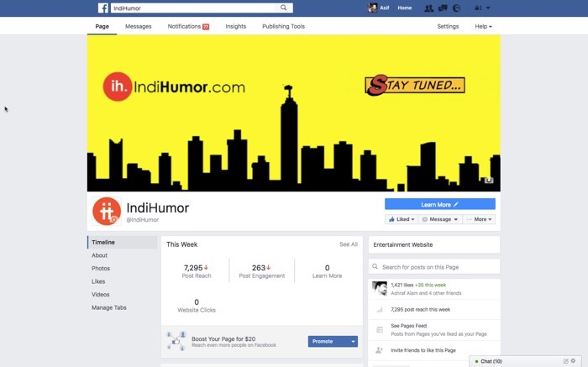Select Videos in the left sidebar

[x=101, y=295]
